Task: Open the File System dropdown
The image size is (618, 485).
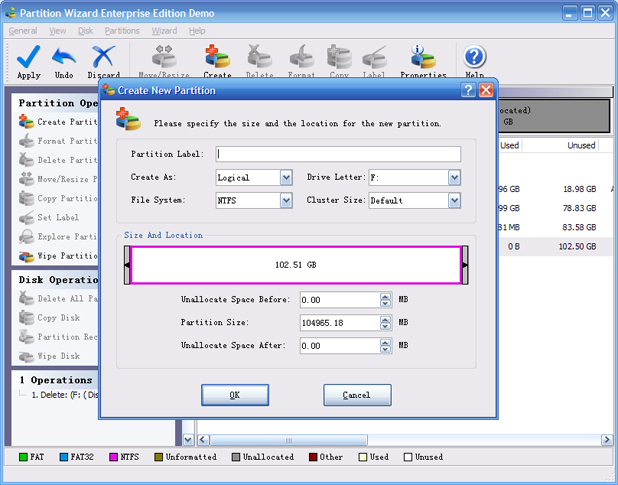Action: [x=286, y=201]
